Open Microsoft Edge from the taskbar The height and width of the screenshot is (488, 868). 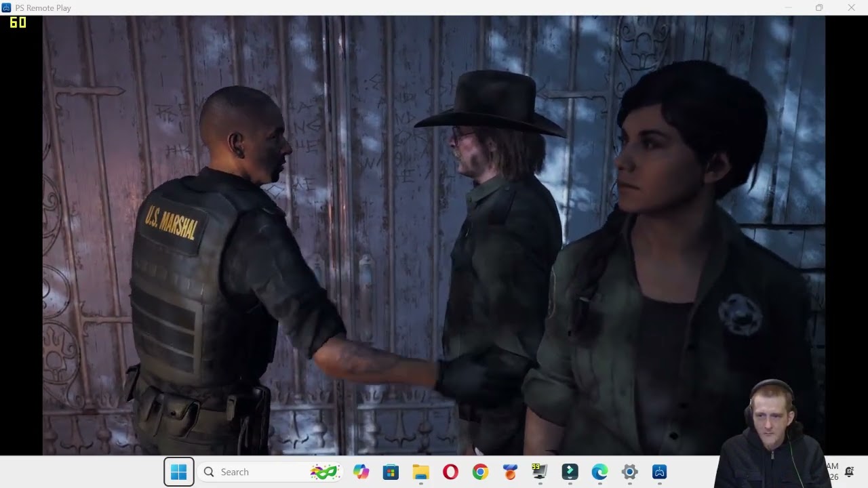[599, 472]
